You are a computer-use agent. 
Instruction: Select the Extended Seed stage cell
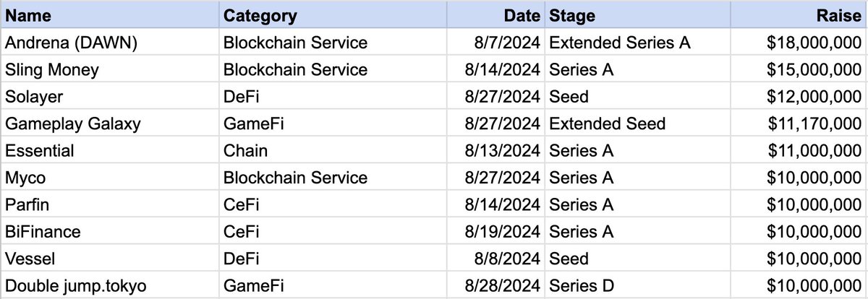click(x=637, y=123)
